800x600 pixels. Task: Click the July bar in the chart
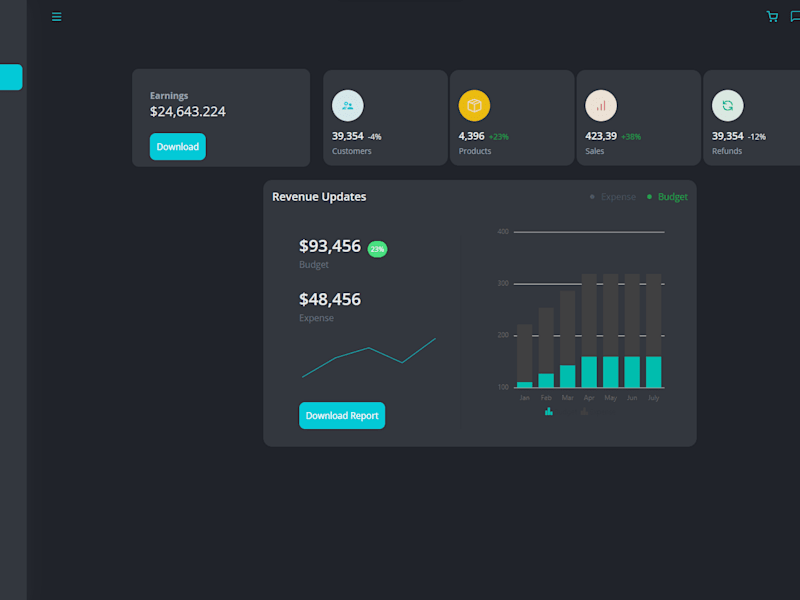point(654,331)
